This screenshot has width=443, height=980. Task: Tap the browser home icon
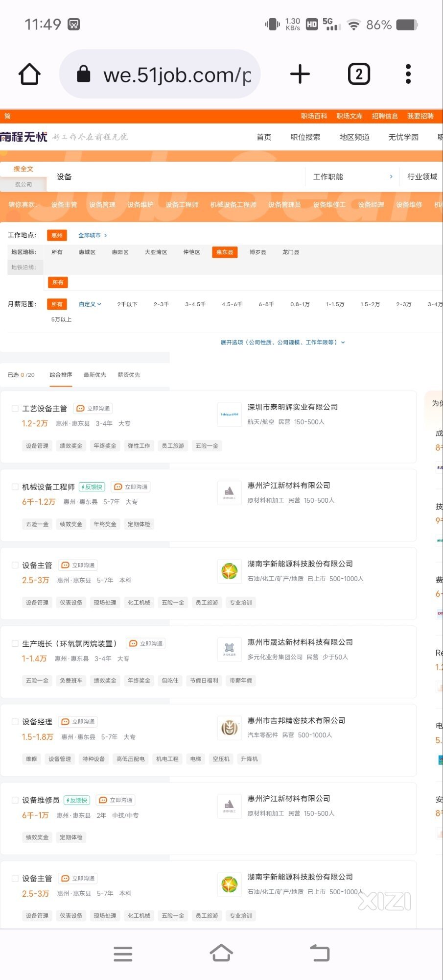[29, 74]
